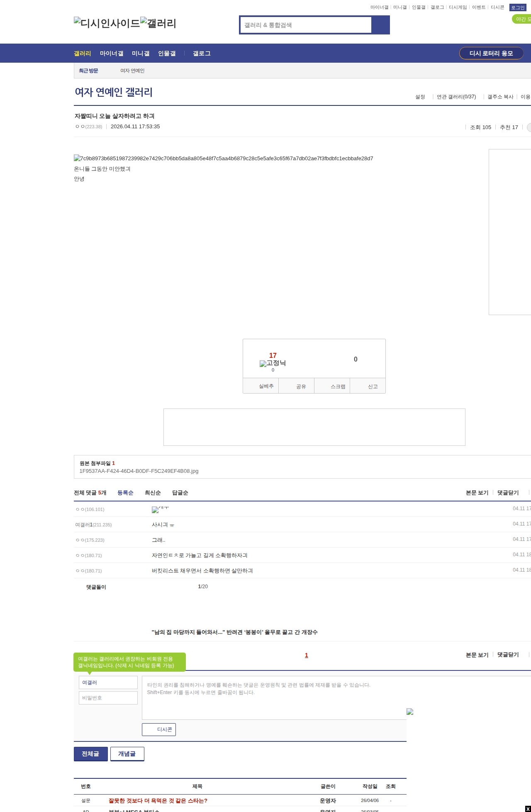Click the commenter name 여갤러1(211.235)
The width and height of the screenshot is (531, 812).
point(93,525)
